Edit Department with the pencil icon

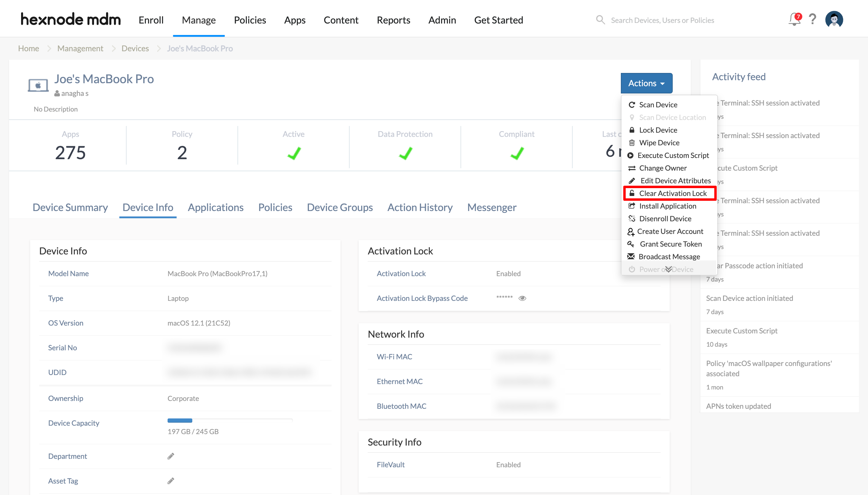[171, 456]
